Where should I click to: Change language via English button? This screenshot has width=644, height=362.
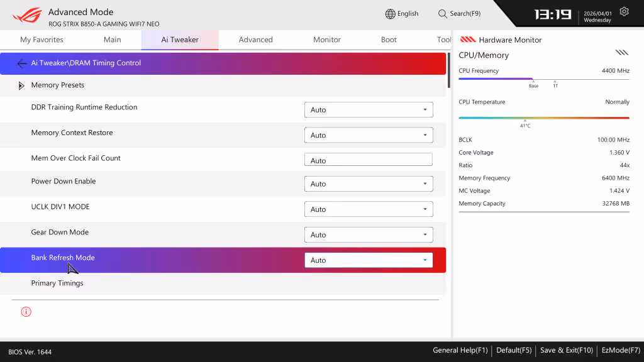point(402,14)
